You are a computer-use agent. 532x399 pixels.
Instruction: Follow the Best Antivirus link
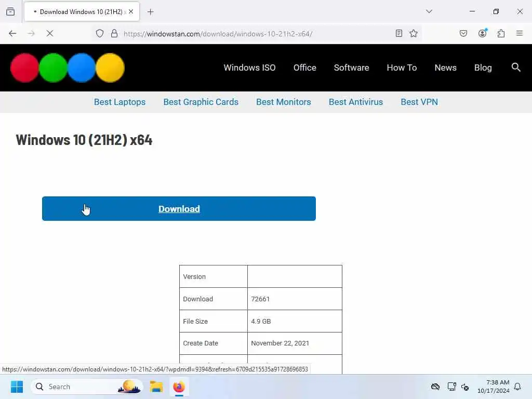[x=355, y=102]
